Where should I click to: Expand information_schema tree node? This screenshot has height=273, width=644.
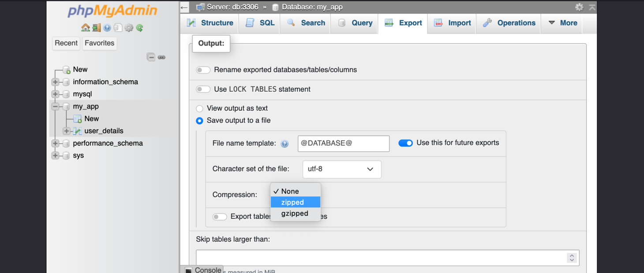pyautogui.click(x=55, y=82)
